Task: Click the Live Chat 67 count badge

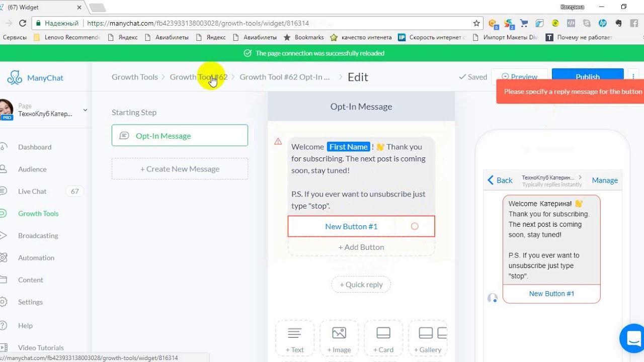Action: tap(75, 191)
